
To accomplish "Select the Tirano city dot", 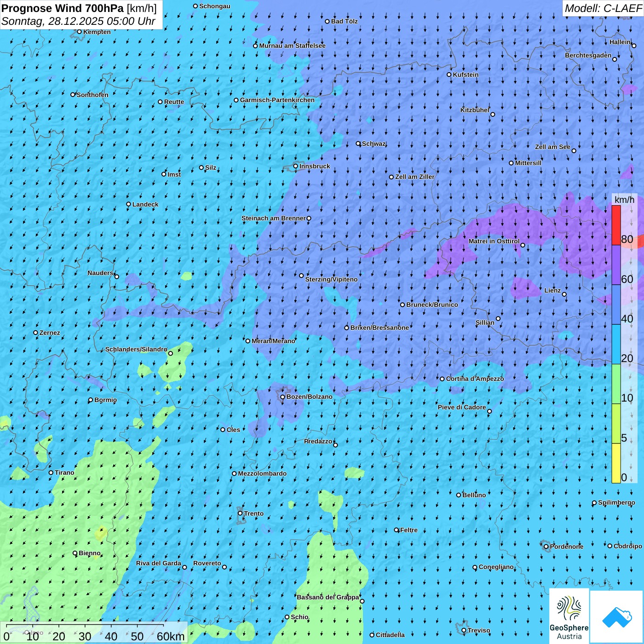I will pyautogui.click(x=51, y=472).
